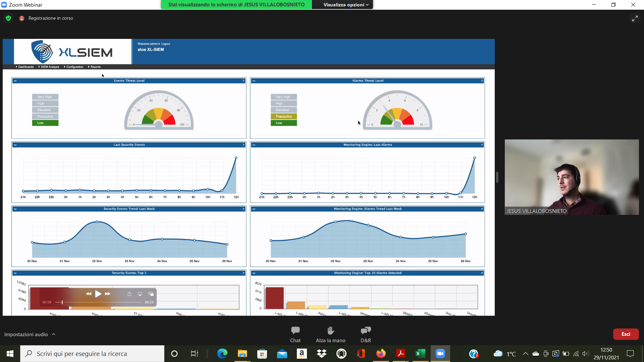Expand the Visualizza opzioni dropdown
Viewport: 644px width, 362px height.
point(345,5)
